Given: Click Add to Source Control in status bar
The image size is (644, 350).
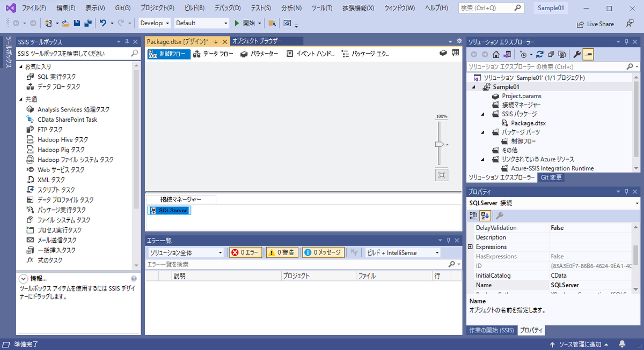Looking at the screenshot, I should point(580,344).
